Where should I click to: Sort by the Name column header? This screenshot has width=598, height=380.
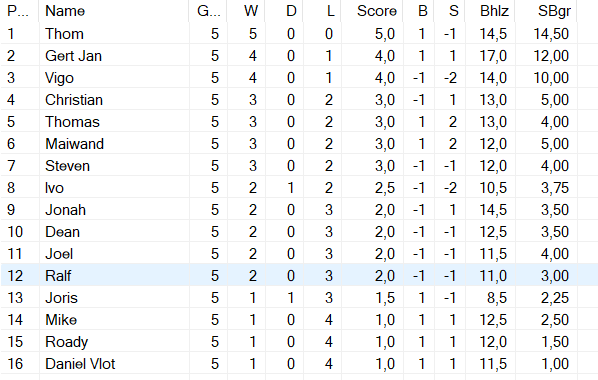click(114, 11)
